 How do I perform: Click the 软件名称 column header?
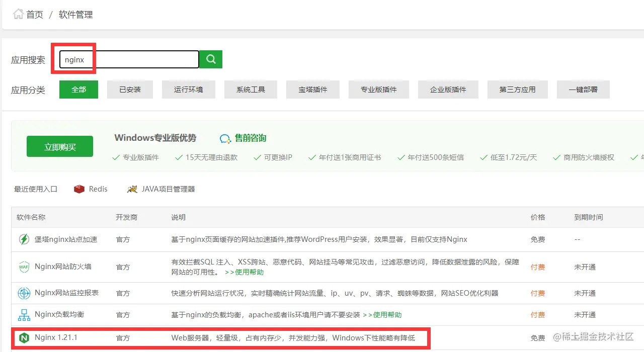point(31,217)
